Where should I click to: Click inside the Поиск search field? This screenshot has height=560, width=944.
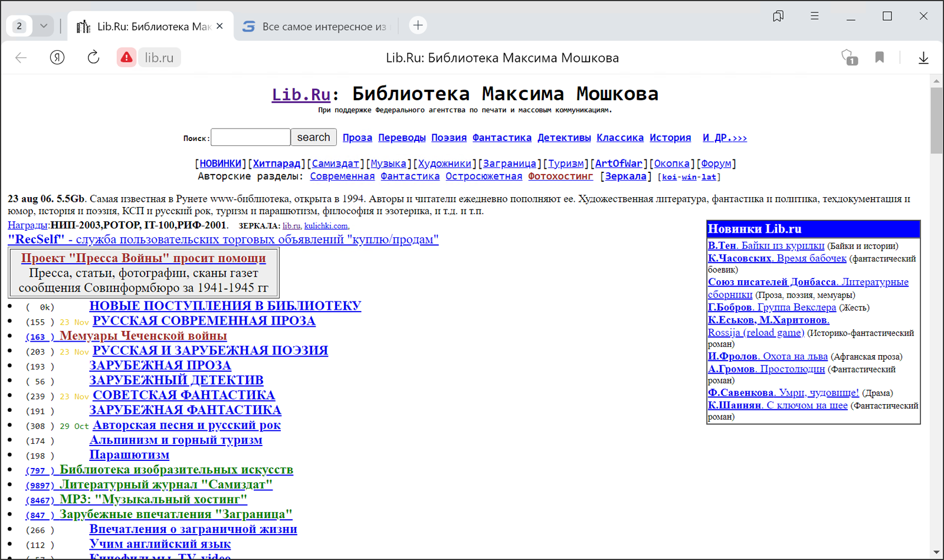(250, 137)
